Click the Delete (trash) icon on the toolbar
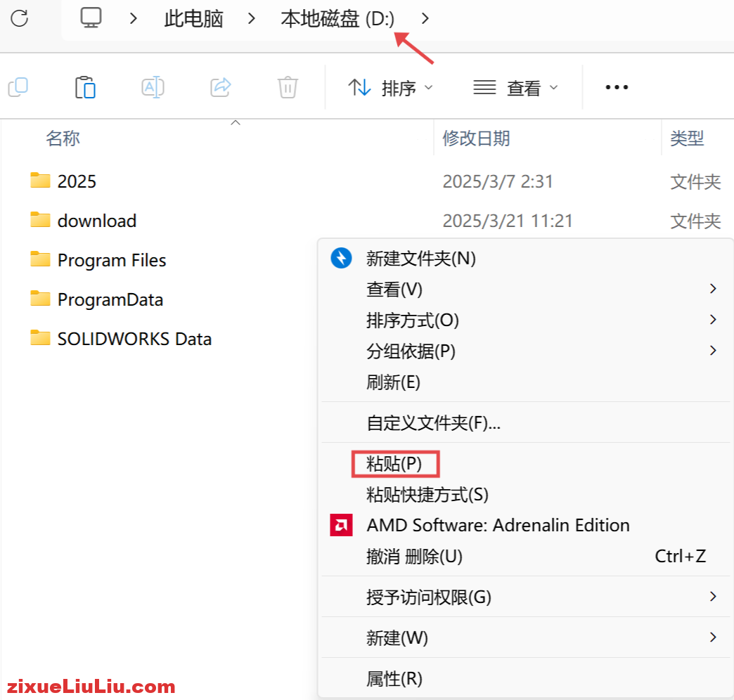The image size is (734, 700). [x=287, y=87]
